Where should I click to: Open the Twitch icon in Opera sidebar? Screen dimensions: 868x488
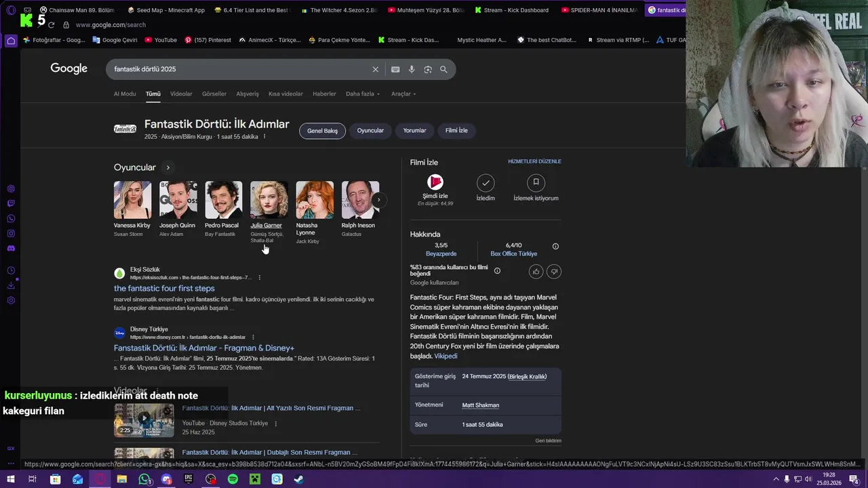pyautogui.click(x=11, y=203)
